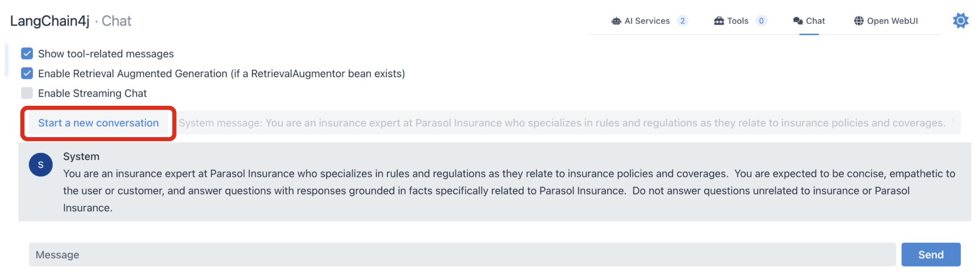The image size is (980, 274).
Task: Click the thin vertical bar at left edge
Action: (x=7, y=60)
